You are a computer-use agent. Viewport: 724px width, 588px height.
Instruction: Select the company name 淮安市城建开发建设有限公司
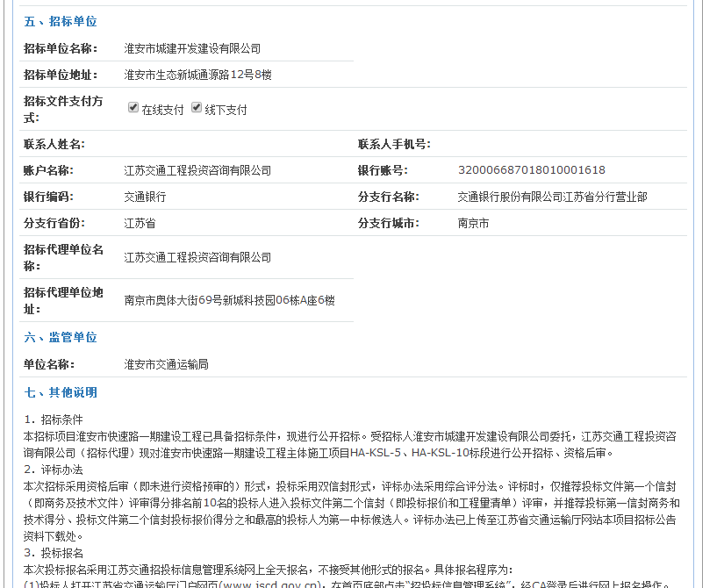[x=192, y=48]
